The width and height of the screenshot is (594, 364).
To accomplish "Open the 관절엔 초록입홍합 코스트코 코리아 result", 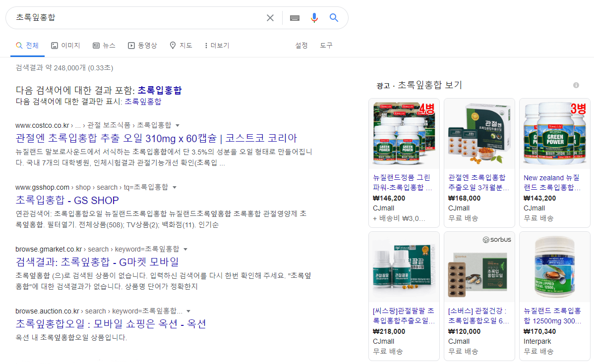I will click(156, 139).
